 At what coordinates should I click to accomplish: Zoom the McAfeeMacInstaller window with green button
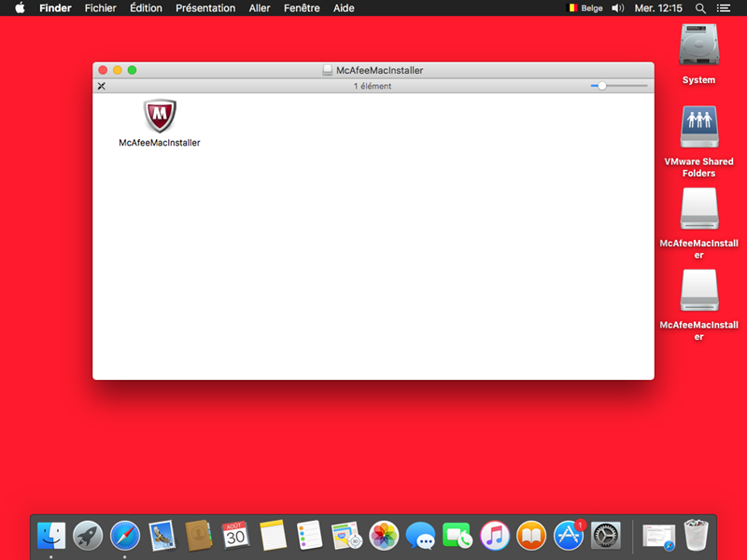(x=132, y=71)
